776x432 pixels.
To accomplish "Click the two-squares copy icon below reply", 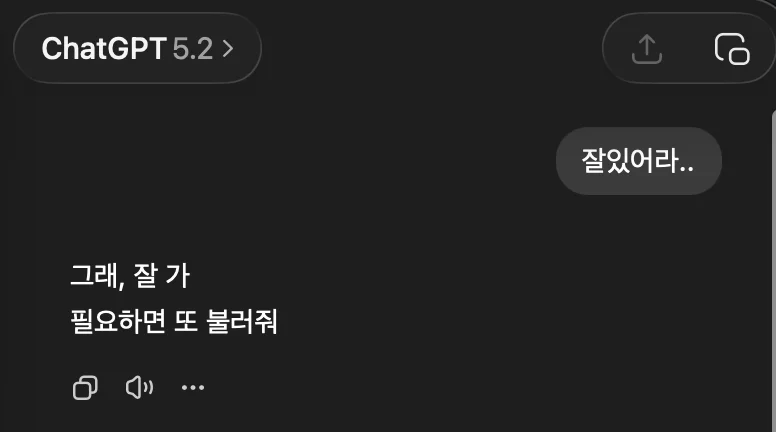I will pos(85,387).
